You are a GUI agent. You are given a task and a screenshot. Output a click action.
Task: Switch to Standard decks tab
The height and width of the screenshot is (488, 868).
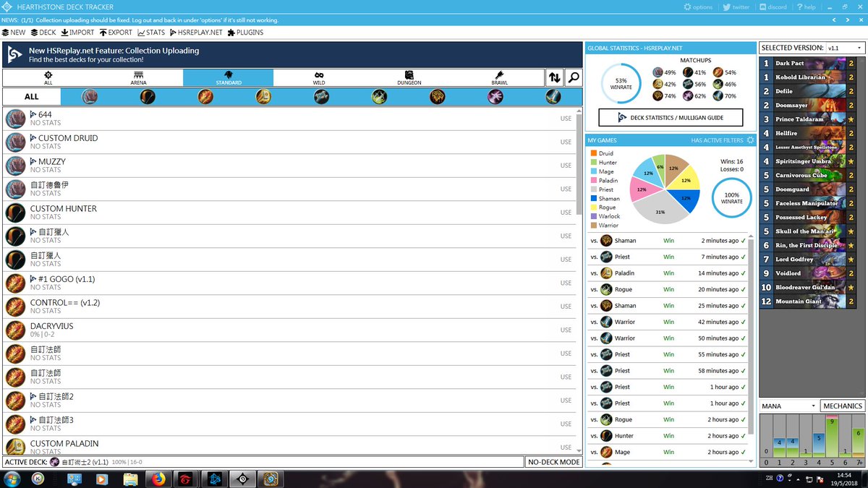tap(229, 77)
